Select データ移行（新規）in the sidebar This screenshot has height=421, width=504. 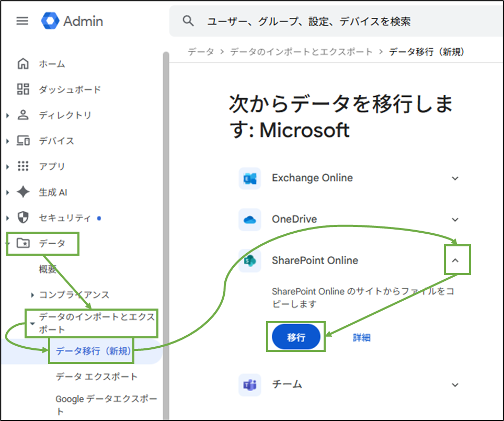(94, 351)
